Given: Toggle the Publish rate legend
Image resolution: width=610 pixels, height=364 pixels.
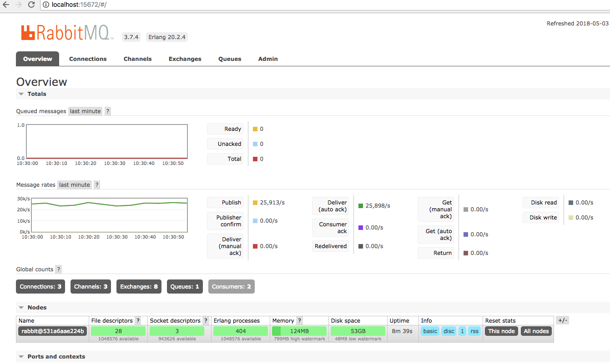Looking at the screenshot, I should pyautogui.click(x=225, y=202).
